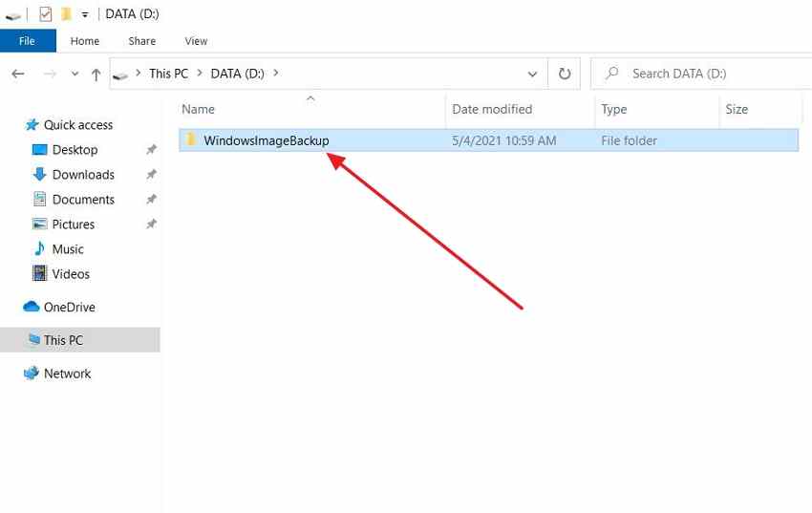The width and height of the screenshot is (812, 513).
Task: Click DATA (D:) in the address breadcrumb
Action: point(237,74)
